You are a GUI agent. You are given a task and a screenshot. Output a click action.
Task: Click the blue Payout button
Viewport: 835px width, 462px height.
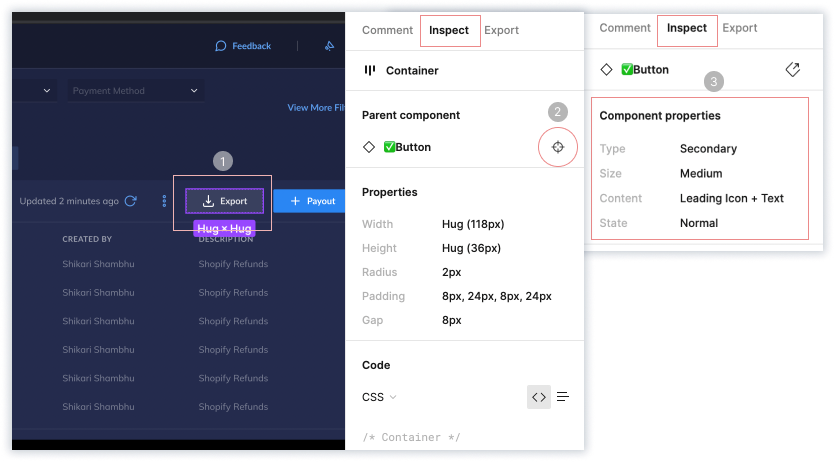pyautogui.click(x=309, y=201)
